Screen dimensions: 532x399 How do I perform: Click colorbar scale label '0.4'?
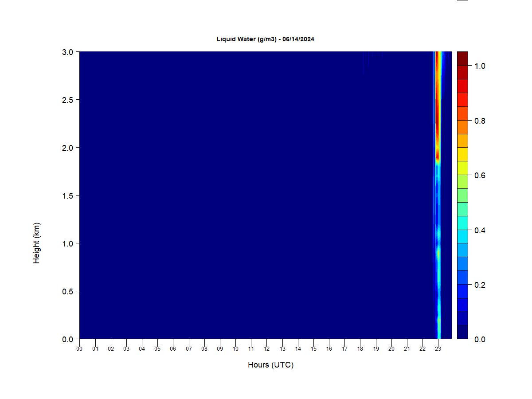coord(480,230)
